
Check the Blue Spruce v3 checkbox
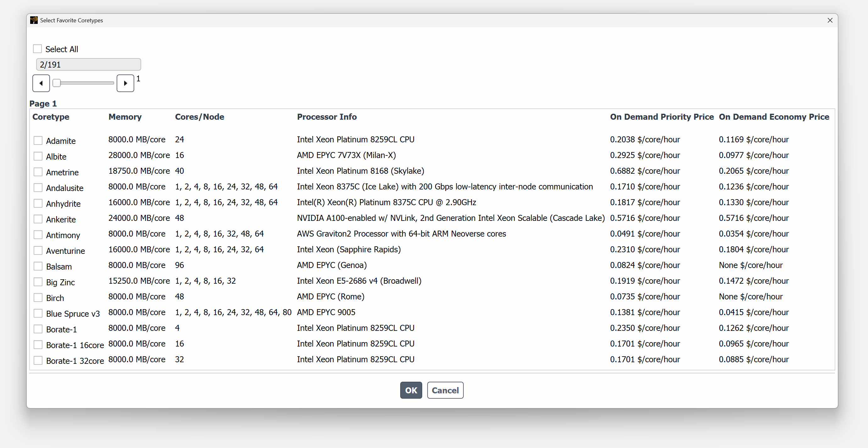pos(38,314)
